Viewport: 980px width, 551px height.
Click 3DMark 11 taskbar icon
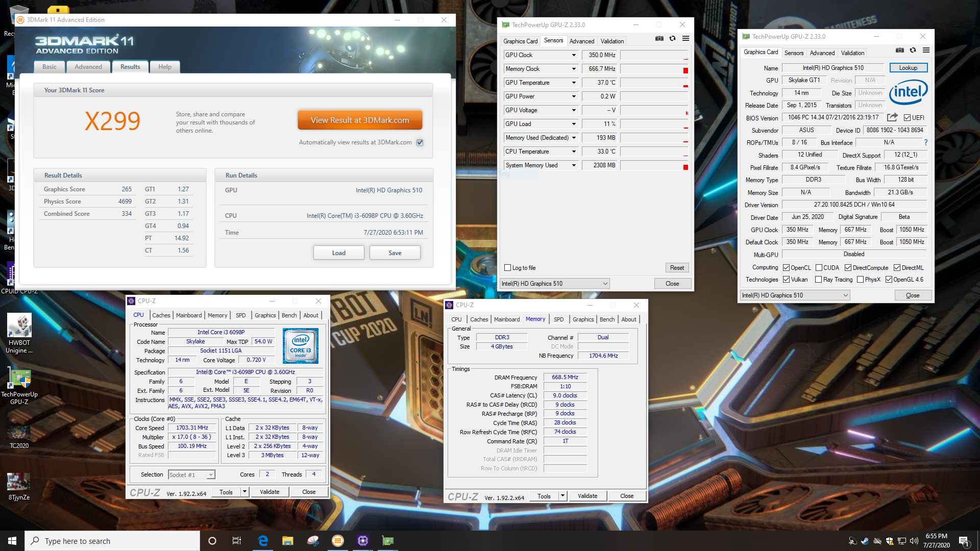338,541
